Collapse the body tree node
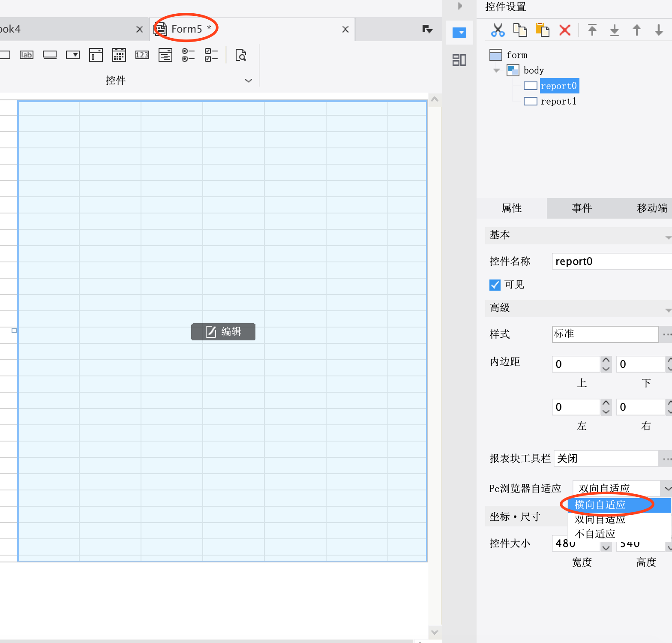672x643 pixels. 496,70
